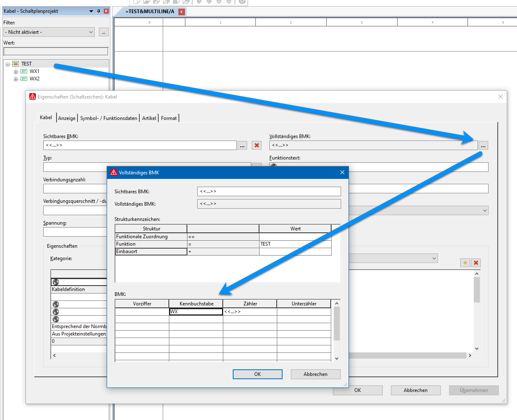Open the ellipsis button next to Vollständiges BMK

pos(484,145)
